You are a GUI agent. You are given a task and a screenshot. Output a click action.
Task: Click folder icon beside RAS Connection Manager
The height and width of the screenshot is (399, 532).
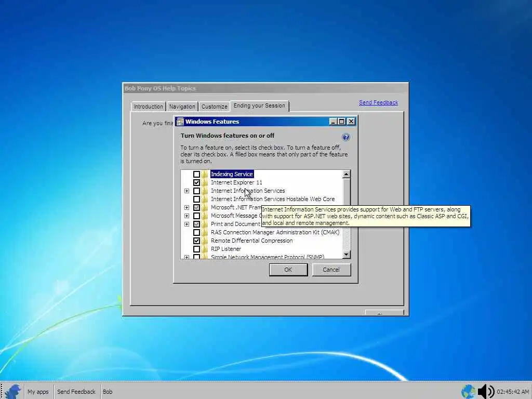205,232
